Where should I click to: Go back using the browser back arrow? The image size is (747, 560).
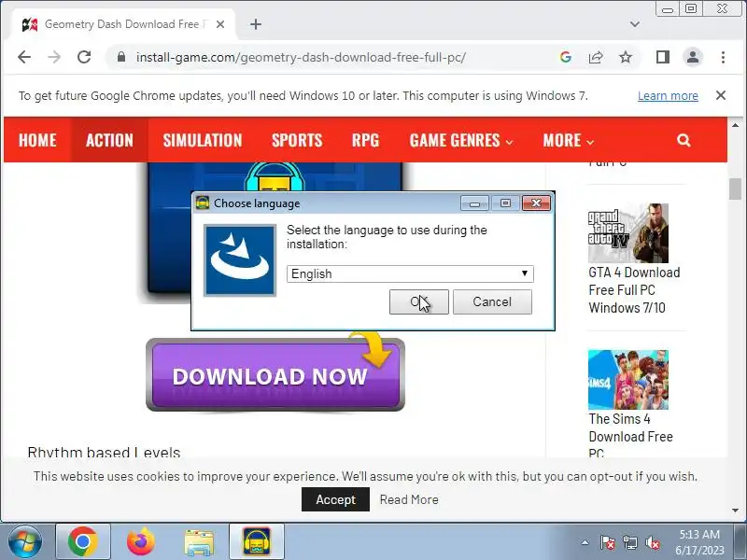(x=24, y=57)
